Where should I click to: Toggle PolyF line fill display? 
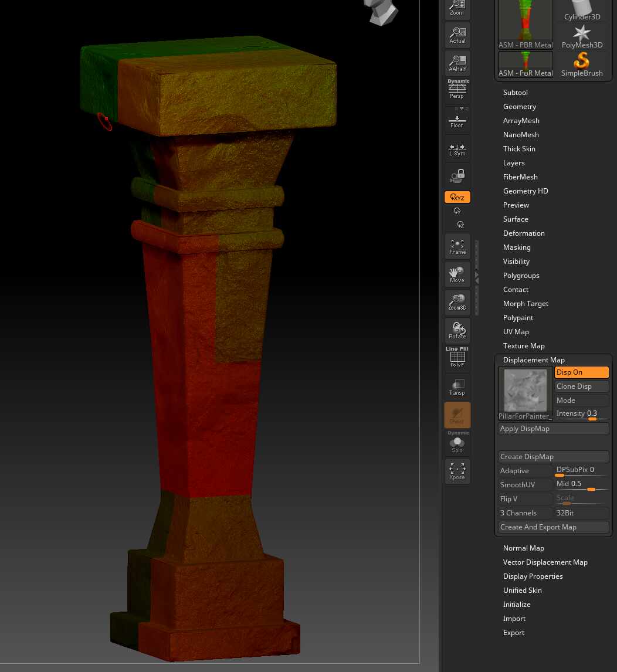click(x=457, y=358)
